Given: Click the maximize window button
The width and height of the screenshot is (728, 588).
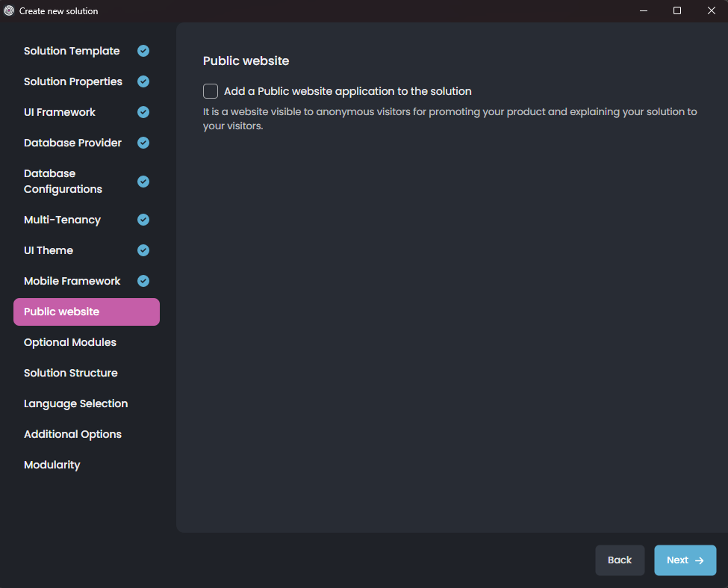Looking at the screenshot, I should (676, 10).
